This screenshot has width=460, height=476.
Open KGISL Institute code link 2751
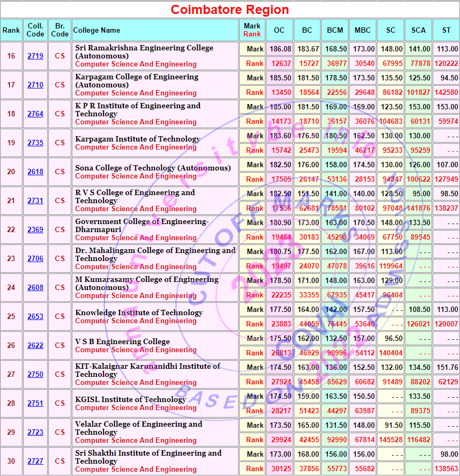(35, 404)
